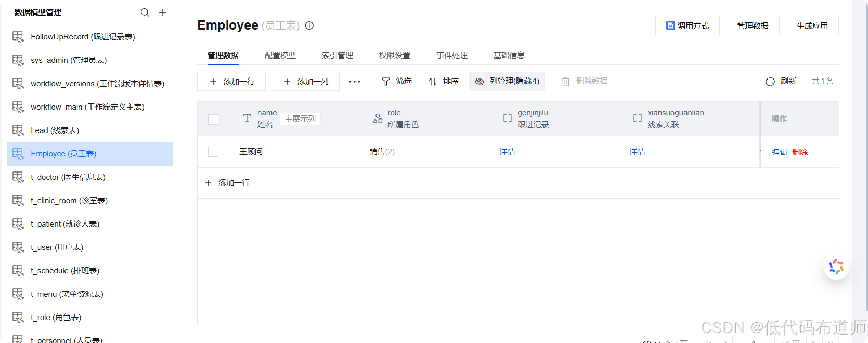This screenshot has height=343, width=868.
Task: Open the more options ellipsis in toolbar
Action: click(355, 82)
